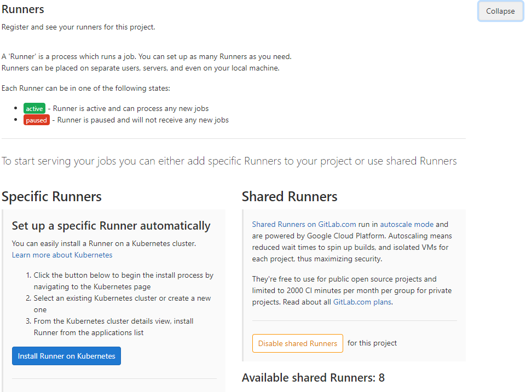Click the green active status badge
The height and width of the screenshot is (392, 532).
[34, 108]
